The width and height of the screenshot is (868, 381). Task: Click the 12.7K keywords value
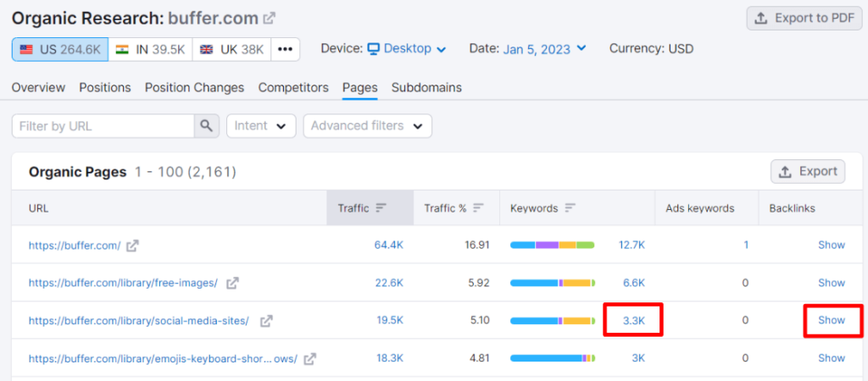coord(632,245)
